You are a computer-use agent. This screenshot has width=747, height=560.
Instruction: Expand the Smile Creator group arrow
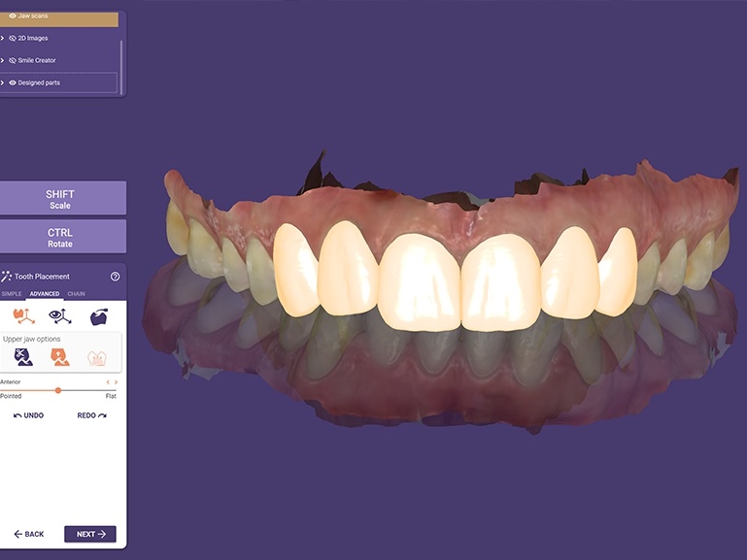[2, 60]
